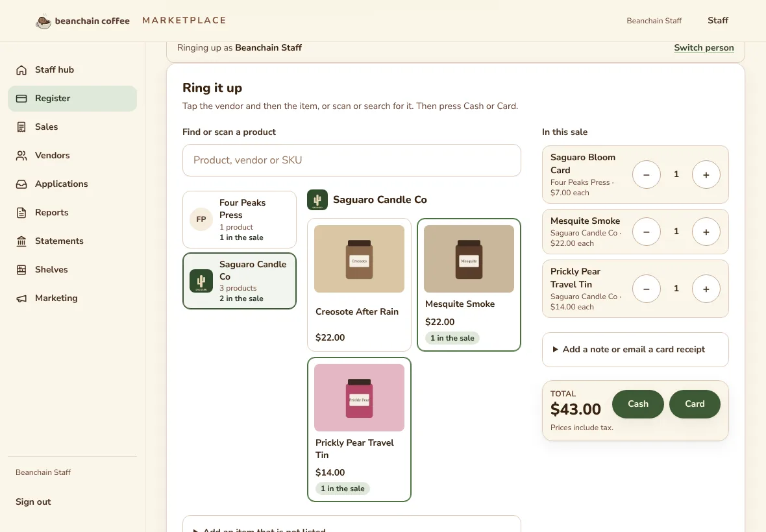Decrease quantity of Mesquite Smoke
Viewport: 766px width, 532px height.
647,232
